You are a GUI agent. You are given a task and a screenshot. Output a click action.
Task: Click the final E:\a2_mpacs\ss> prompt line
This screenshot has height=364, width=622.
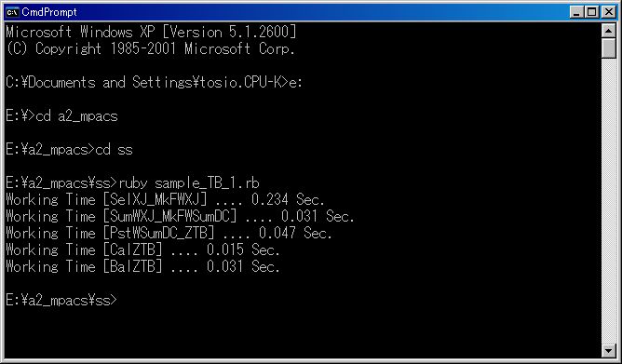[61, 300]
